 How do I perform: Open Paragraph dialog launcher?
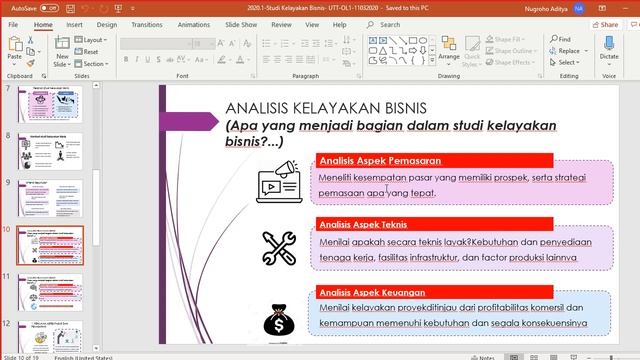click(x=359, y=76)
